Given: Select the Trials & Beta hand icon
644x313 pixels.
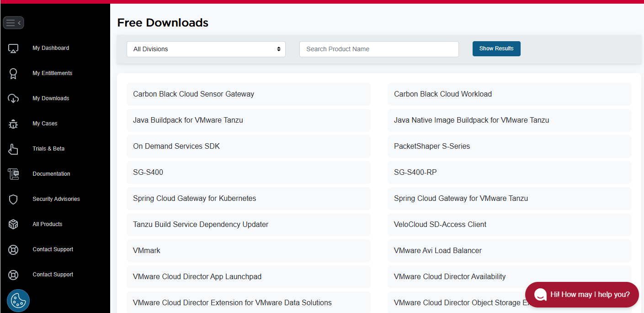Looking at the screenshot, I should pos(13,148).
